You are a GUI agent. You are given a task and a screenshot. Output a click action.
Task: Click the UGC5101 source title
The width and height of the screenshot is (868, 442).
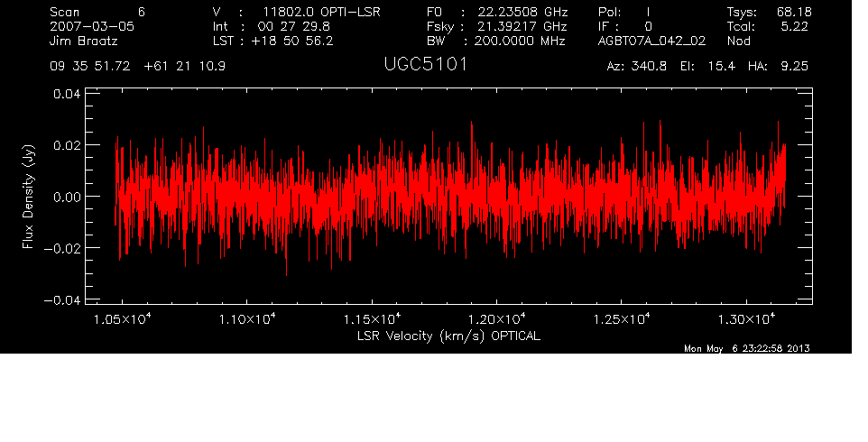point(425,67)
